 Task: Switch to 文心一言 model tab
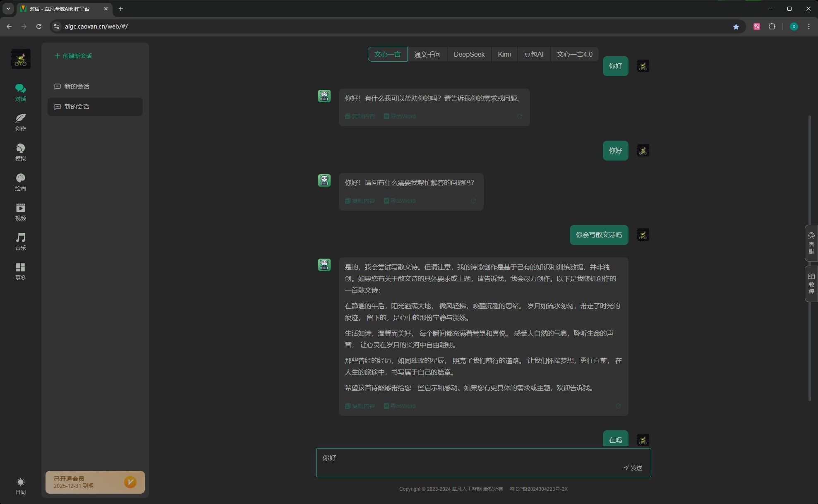387,54
